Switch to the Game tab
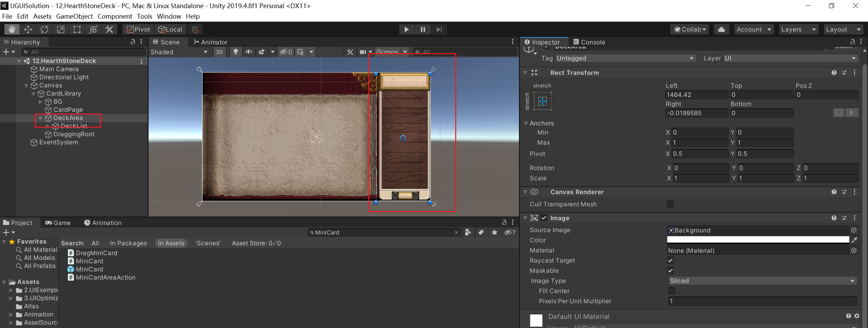The width and height of the screenshot is (868, 328). (x=58, y=223)
